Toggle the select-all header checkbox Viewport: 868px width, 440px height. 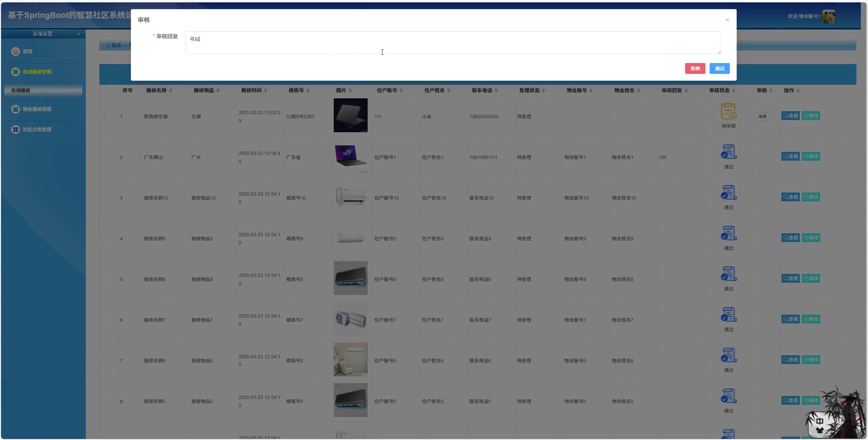(x=106, y=91)
